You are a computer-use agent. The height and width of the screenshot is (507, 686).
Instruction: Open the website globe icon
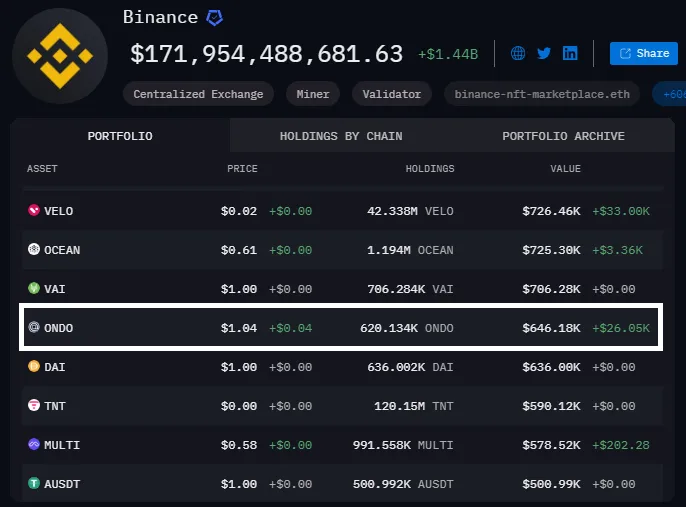coord(518,53)
